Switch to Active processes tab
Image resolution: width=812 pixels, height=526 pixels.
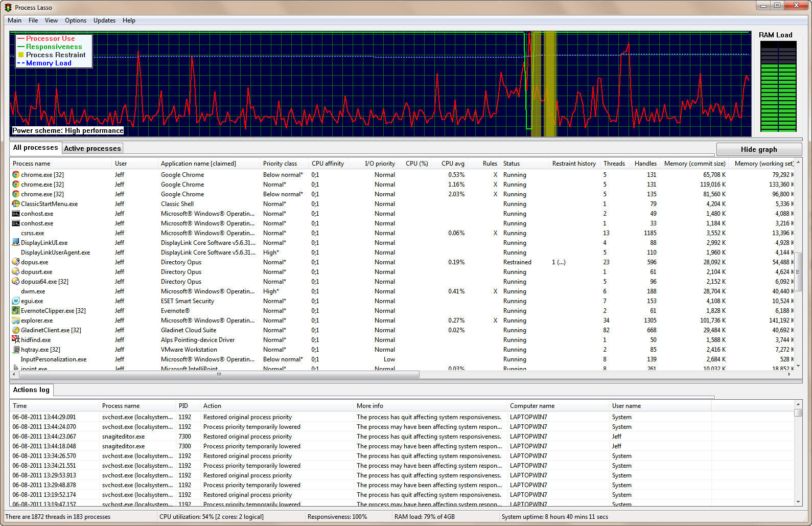point(92,148)
